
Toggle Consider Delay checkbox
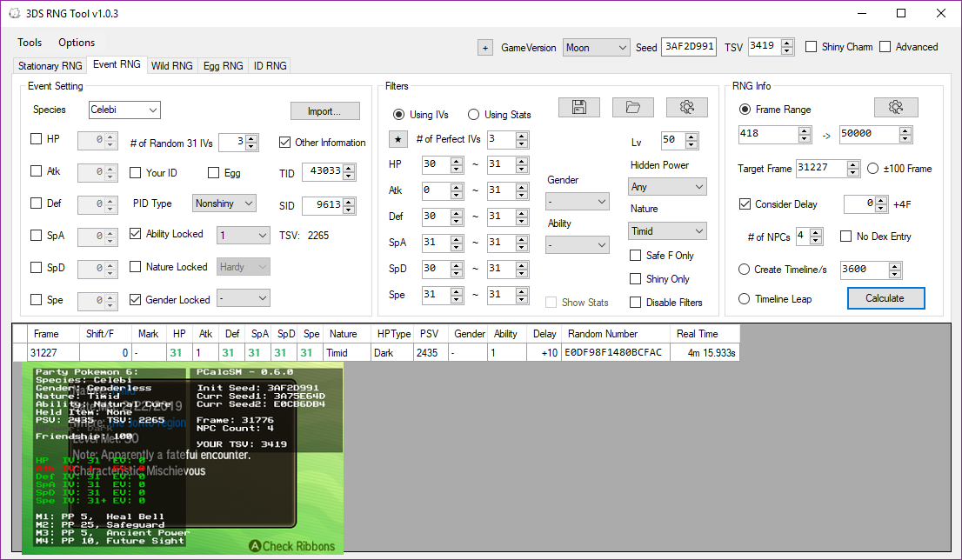click(x=745, y=204)
